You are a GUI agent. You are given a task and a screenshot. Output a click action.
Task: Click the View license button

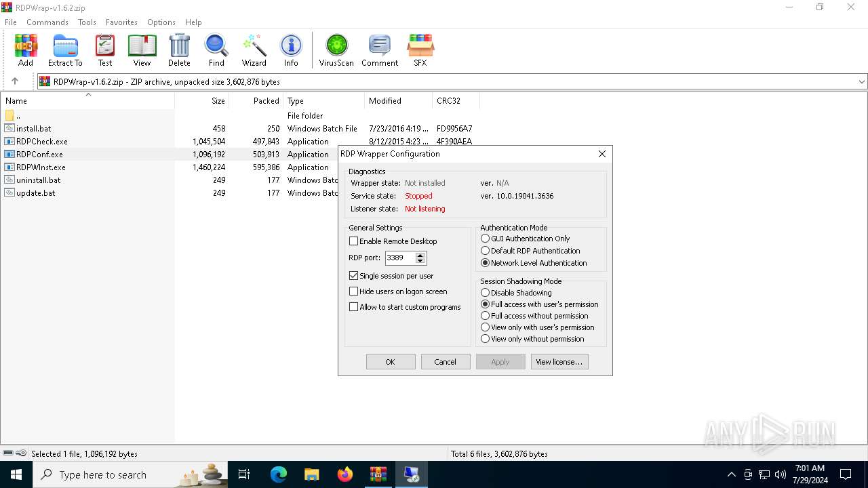pos(559,362)
